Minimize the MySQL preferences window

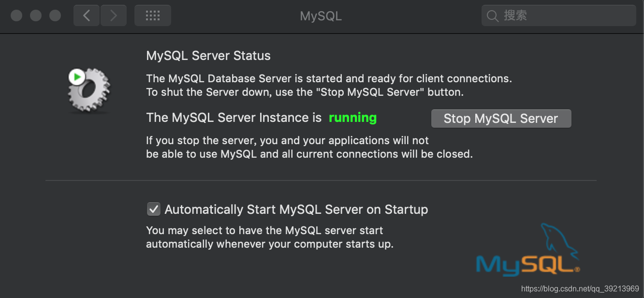click(x=36, y=15)
